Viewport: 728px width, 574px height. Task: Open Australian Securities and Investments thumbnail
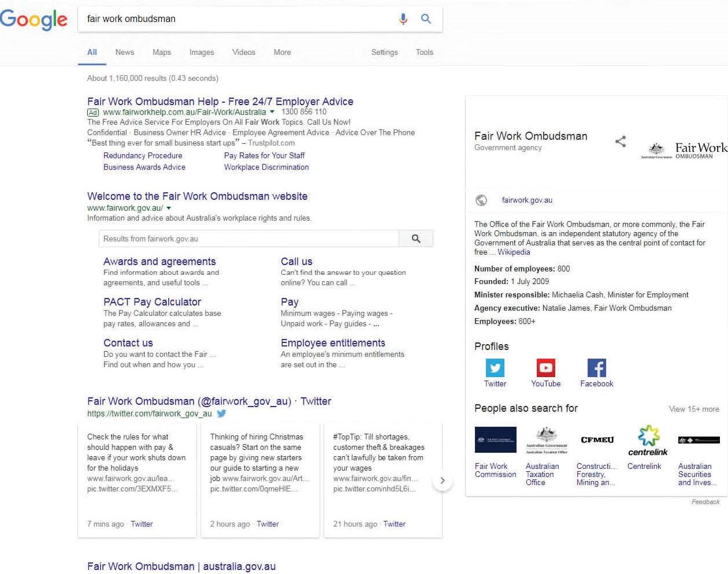699,440
